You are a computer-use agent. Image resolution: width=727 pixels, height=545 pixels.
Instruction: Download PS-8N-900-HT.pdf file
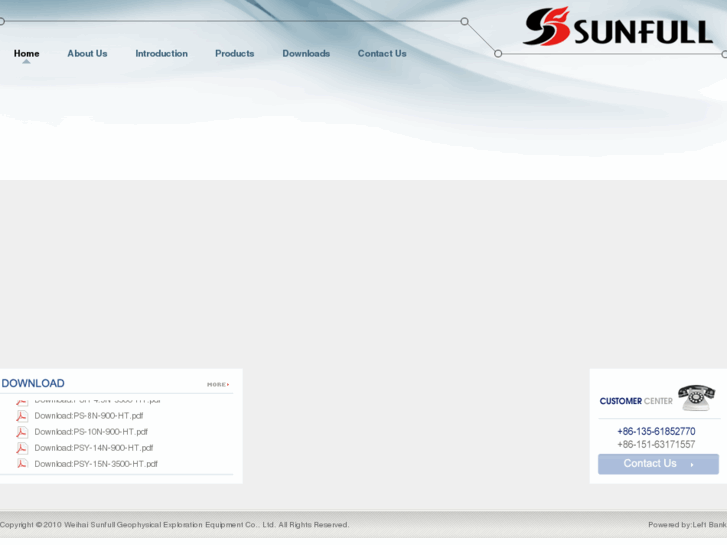pos(89,416)
